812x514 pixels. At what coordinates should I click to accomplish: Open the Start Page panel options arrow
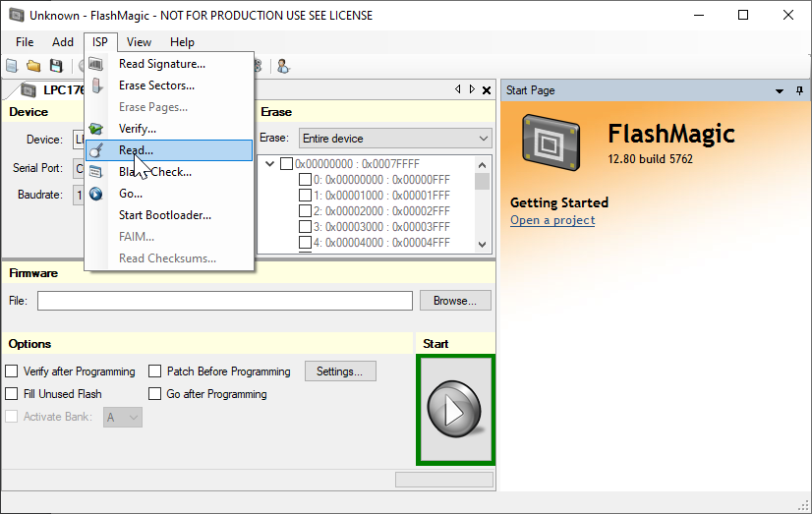[x=780, y=91]
